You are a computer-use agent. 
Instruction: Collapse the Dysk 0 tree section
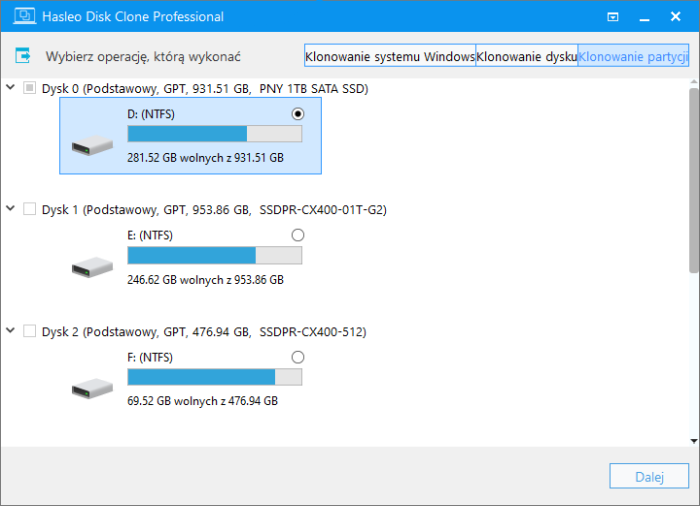[x=10, y=89]
